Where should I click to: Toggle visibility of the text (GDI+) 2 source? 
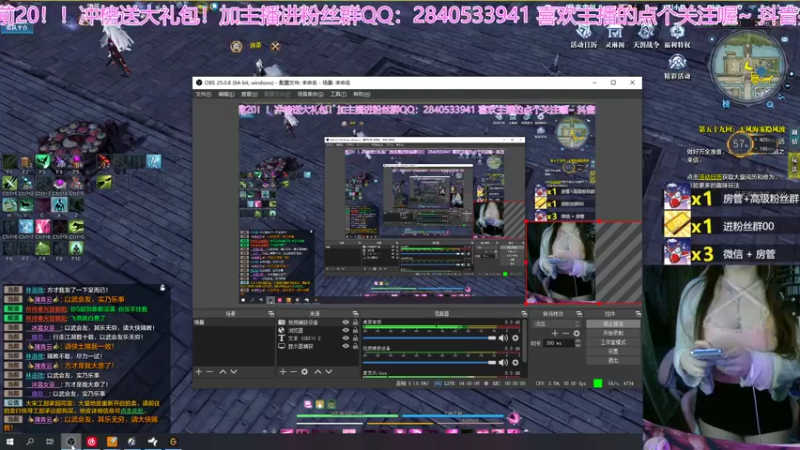(345, 338)
